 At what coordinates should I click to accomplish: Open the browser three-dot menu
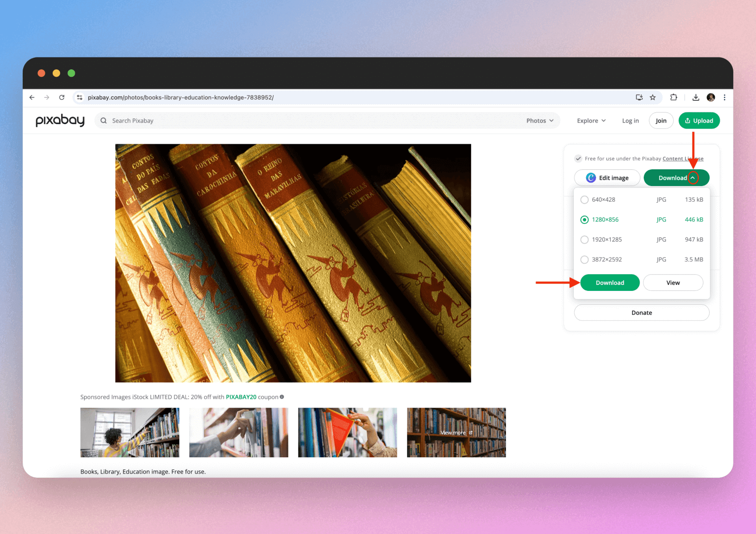coord(724,97)
